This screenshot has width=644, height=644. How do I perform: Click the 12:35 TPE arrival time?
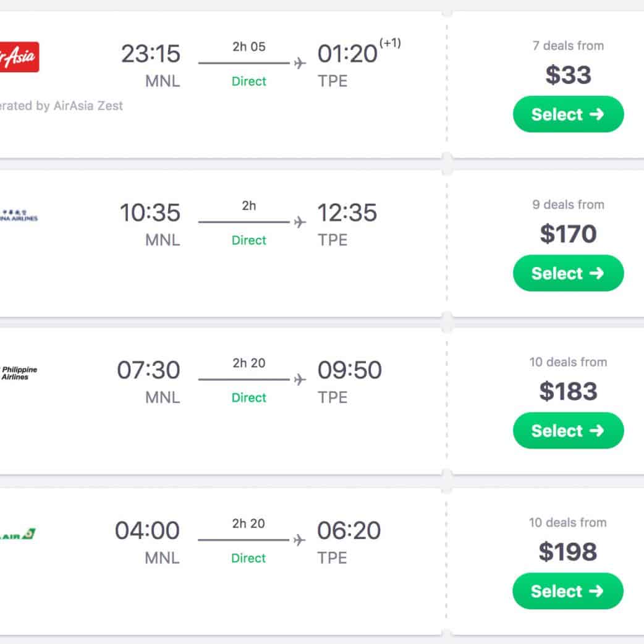click(347, 213)
